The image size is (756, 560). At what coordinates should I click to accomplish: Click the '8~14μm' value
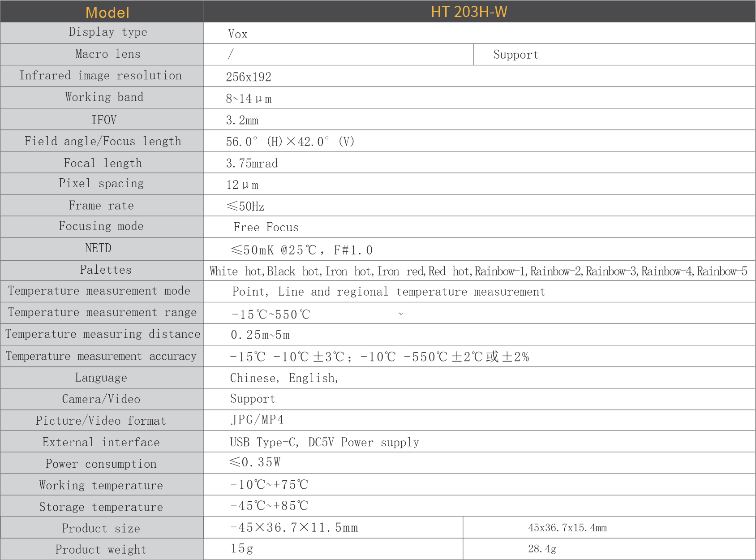pos(249,99)
